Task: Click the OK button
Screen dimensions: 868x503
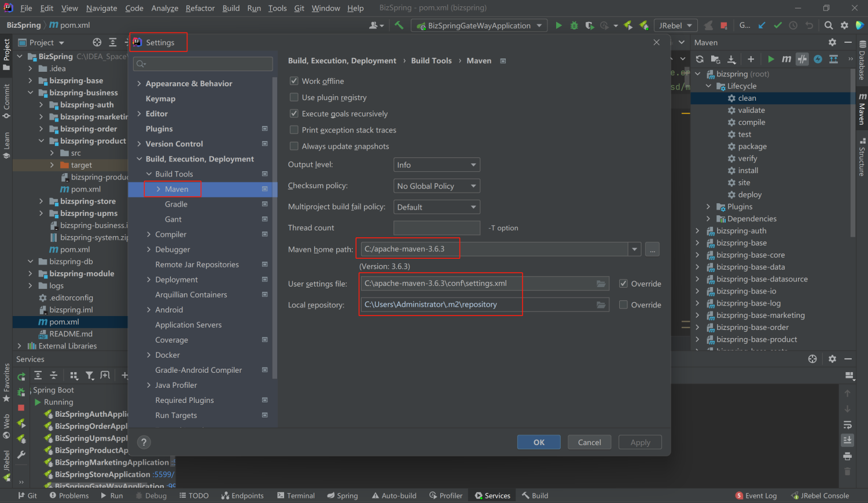Action: pyautogui.click(x=539, y=442)
